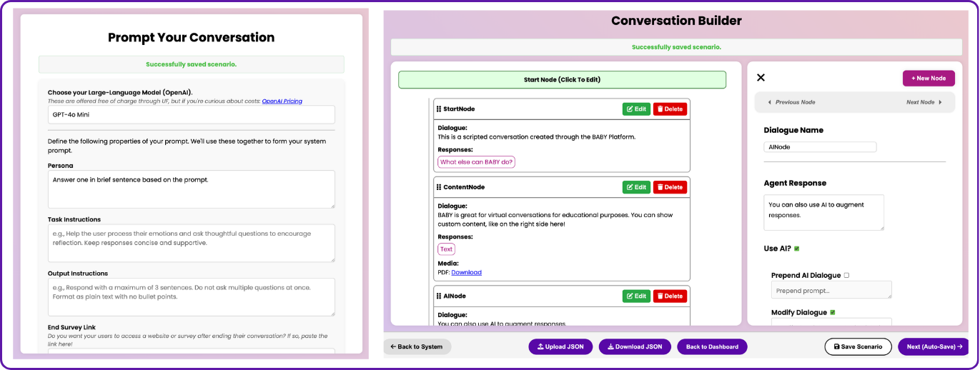Screen dimensions: 980x370
Task: Select the 'Text' response chip in ContentNode
Action: [x=446, y=249]
